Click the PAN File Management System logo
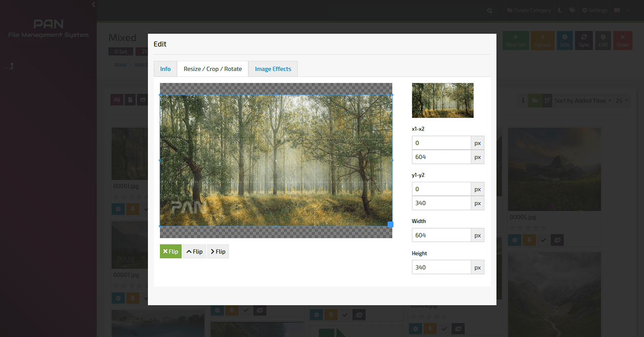This screenshot has height=337, width=644. (48, 28)
